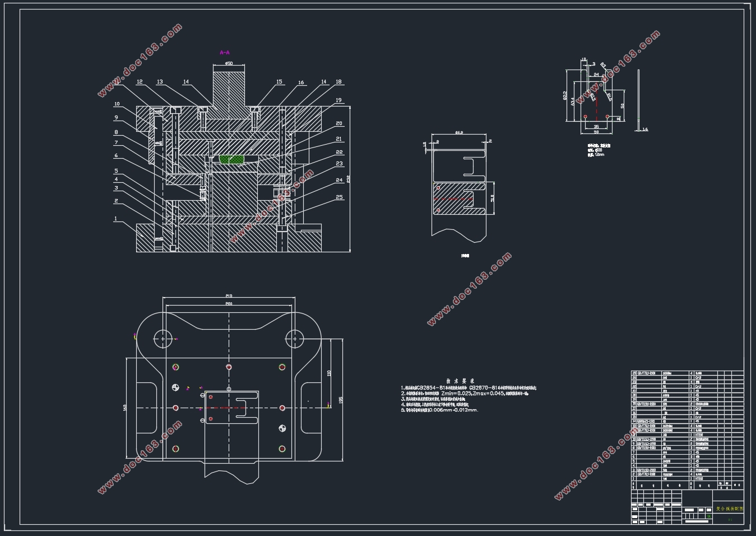This screenshot has width=756, height=536.
Task: Click part callout number 19
Action: tap(338, 100)
